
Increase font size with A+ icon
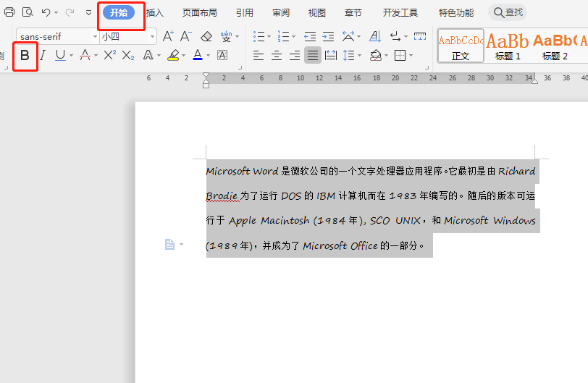[168, 36]
